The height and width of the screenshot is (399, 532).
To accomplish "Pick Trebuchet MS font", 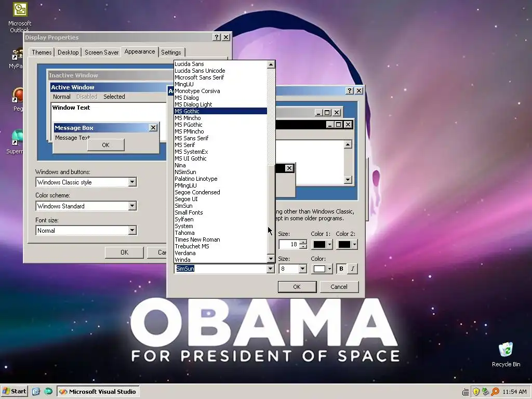I will click(220, 246).
